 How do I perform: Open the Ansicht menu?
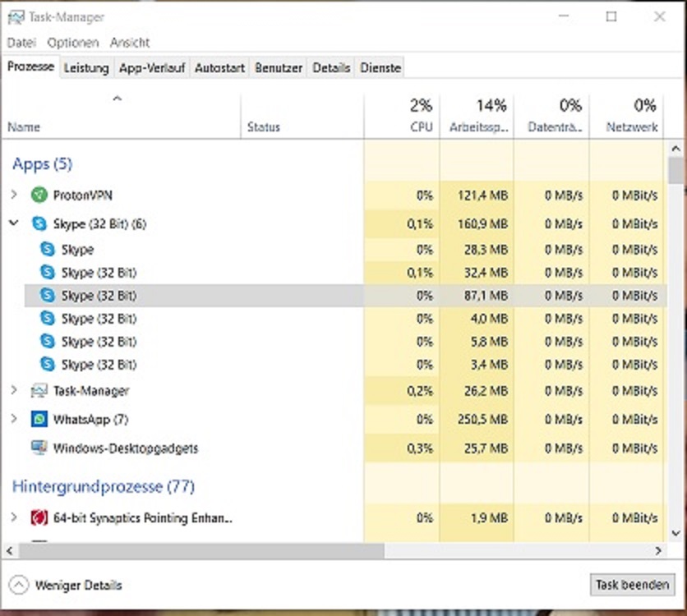click(130, 43)
